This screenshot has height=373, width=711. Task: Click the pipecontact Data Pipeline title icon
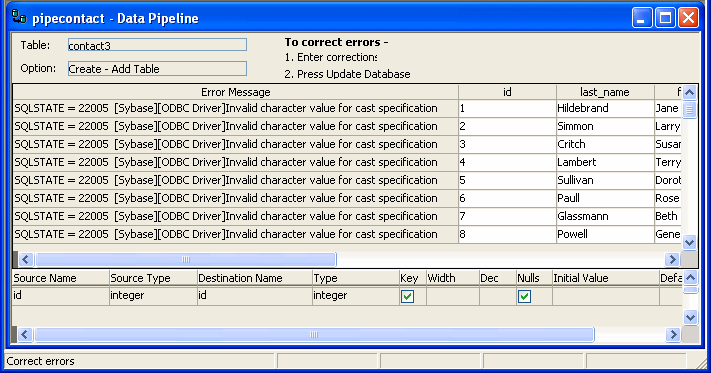[19, 17]
